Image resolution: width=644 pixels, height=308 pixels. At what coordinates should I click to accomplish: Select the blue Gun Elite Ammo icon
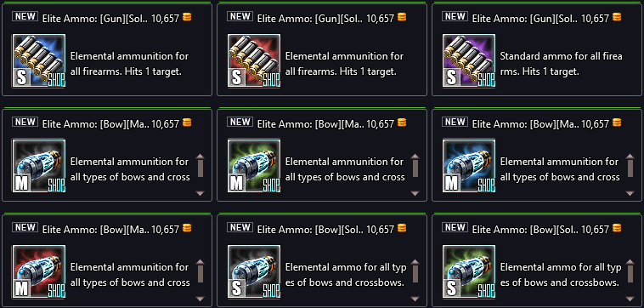tap(39, 61)
